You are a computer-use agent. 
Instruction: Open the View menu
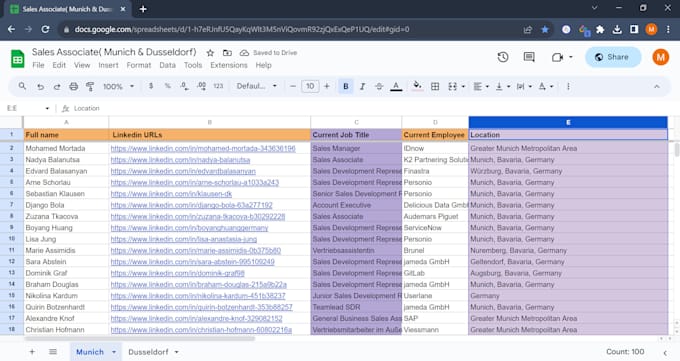point(82,65)
